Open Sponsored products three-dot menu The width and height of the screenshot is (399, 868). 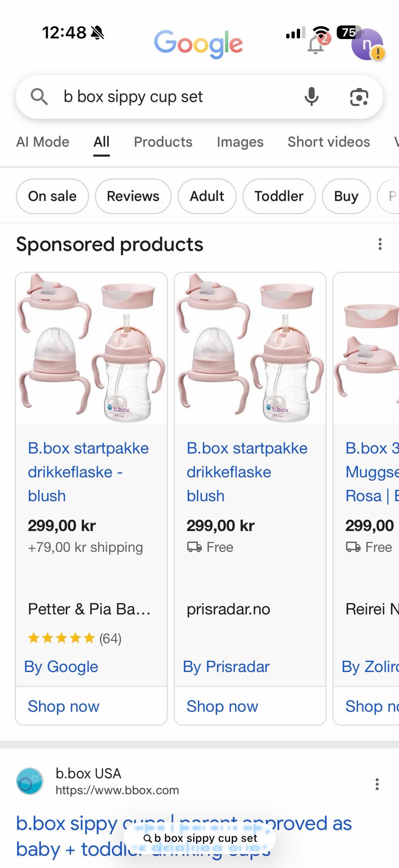point(380,244)
